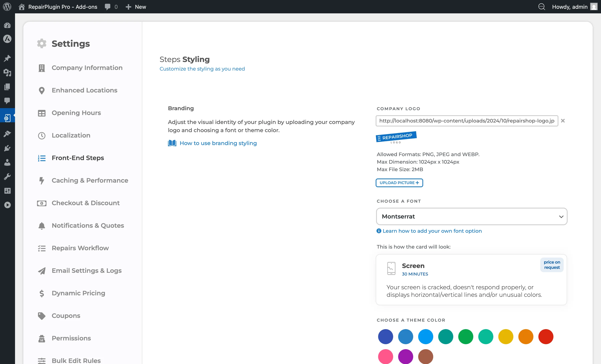
Task: Open the Users icon in the sidebar
Action: click(7, 162)
